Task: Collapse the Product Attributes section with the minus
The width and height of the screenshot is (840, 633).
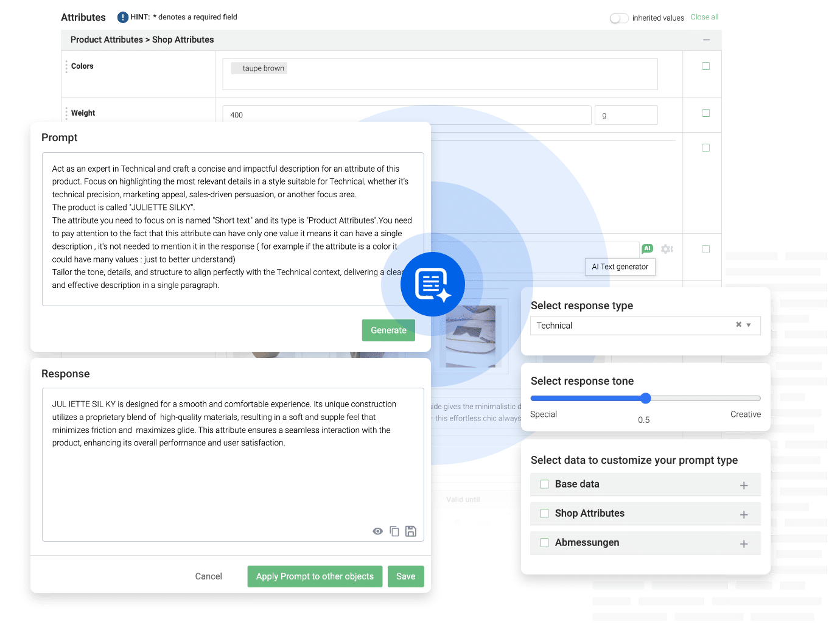Action: (707, 40)
